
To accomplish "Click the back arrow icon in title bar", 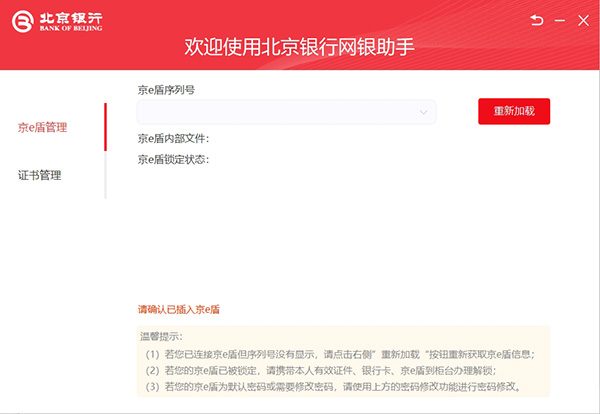I will tap(536, 20).
